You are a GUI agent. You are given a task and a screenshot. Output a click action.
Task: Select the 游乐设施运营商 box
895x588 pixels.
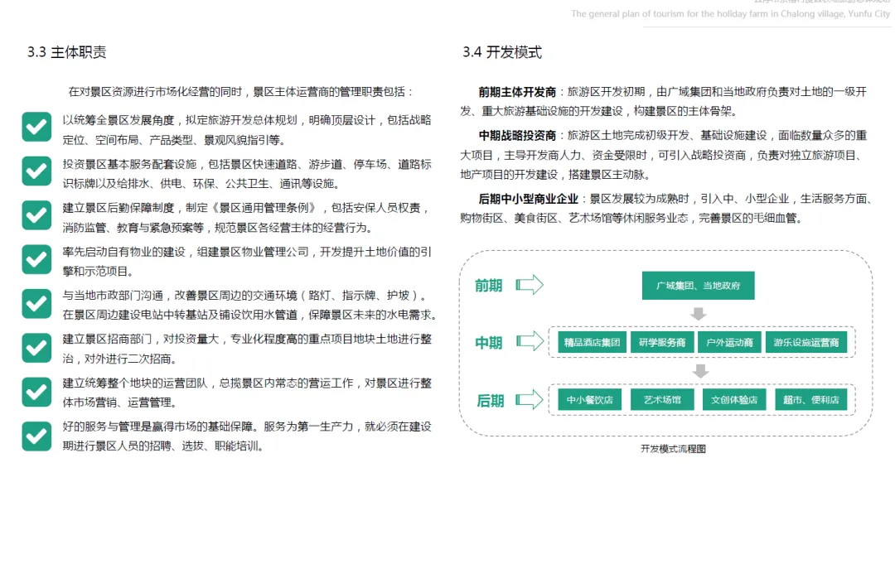click(806, 342)
